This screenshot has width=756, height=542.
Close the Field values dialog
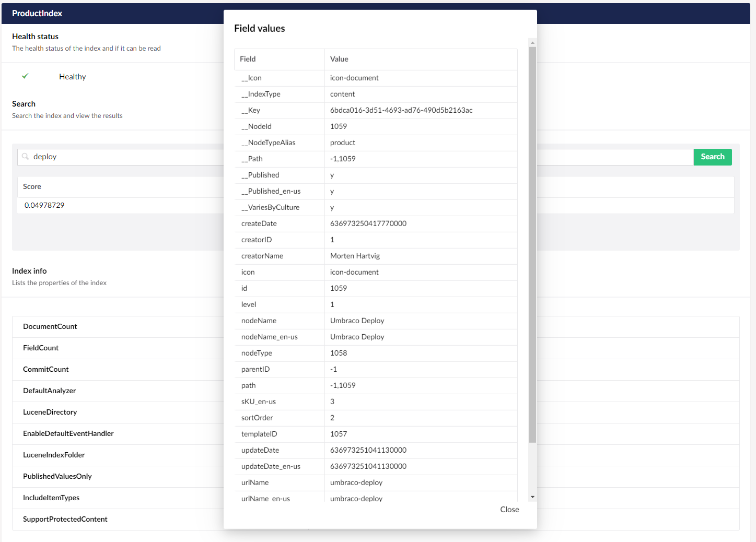[x=509, y=509]
